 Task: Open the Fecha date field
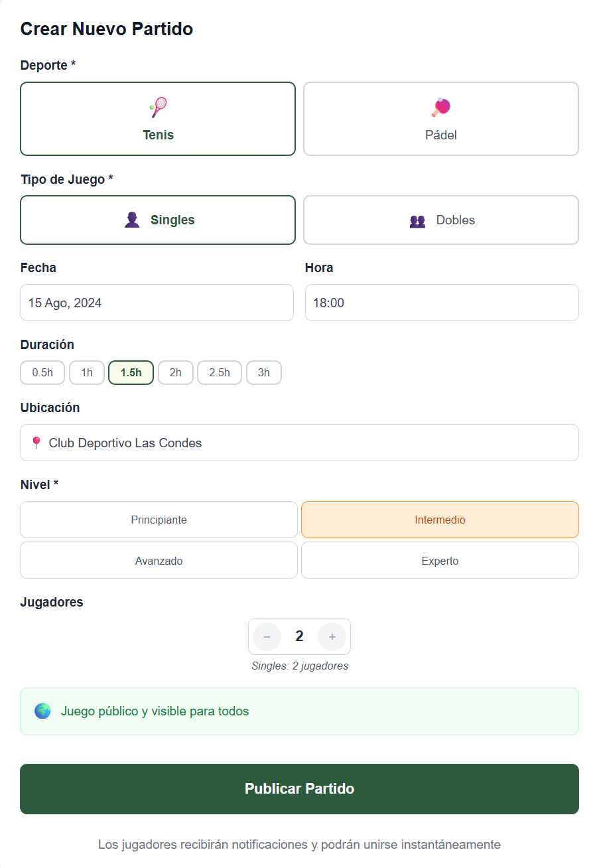coord(157,303)
